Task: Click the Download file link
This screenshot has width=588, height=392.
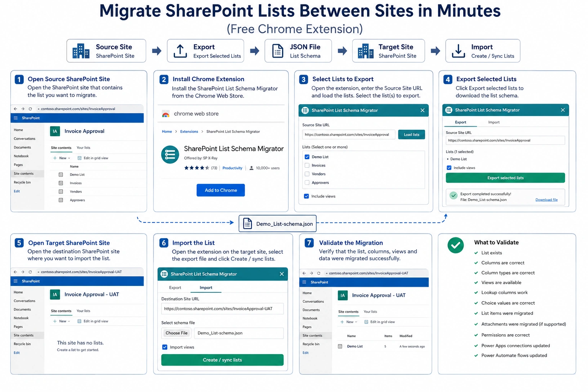Action: click(546, 200)
